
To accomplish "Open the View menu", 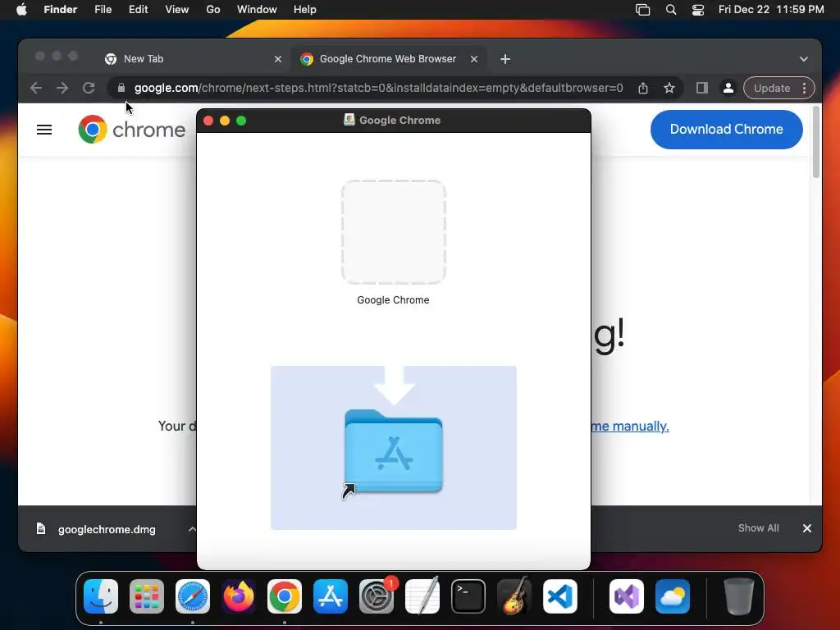I will coord(177,10).
